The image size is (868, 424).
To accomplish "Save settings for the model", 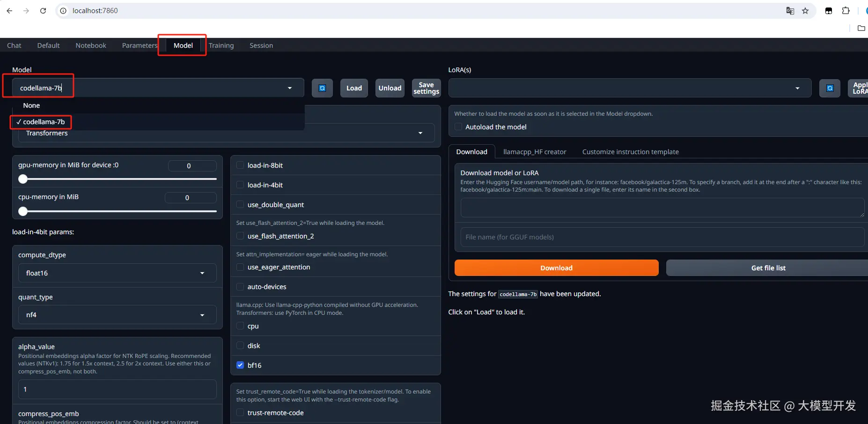I will pos(426,88).
